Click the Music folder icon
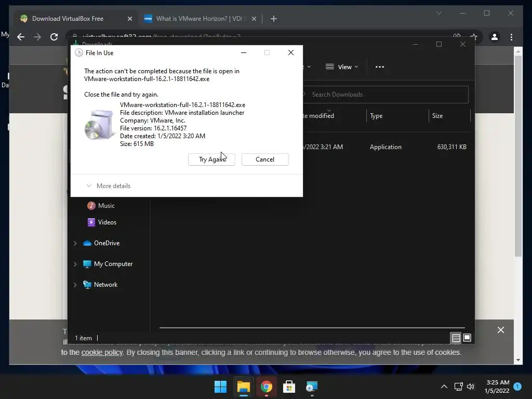Viewport: 532px width, 399px height. tap(91, 206)
